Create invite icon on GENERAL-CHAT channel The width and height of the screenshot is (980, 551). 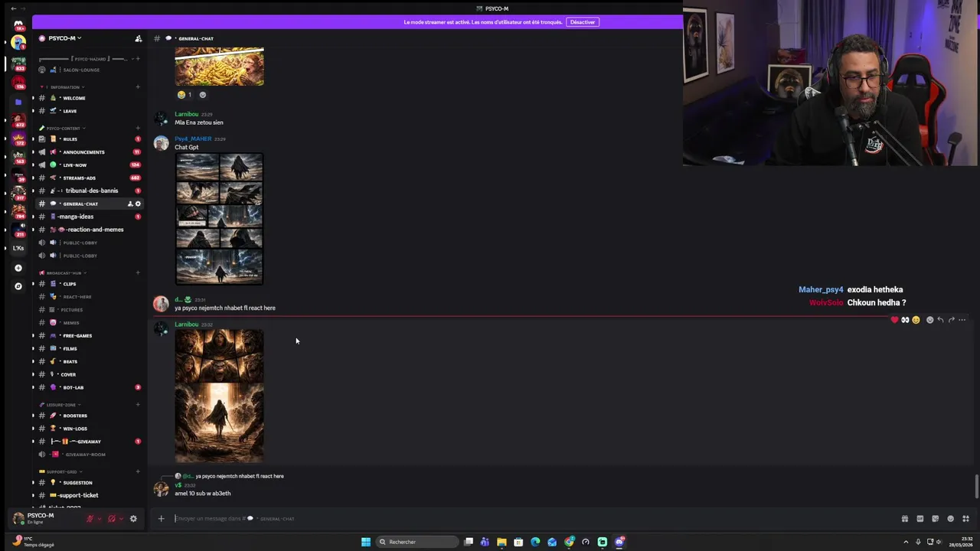[x=130, y=204]
